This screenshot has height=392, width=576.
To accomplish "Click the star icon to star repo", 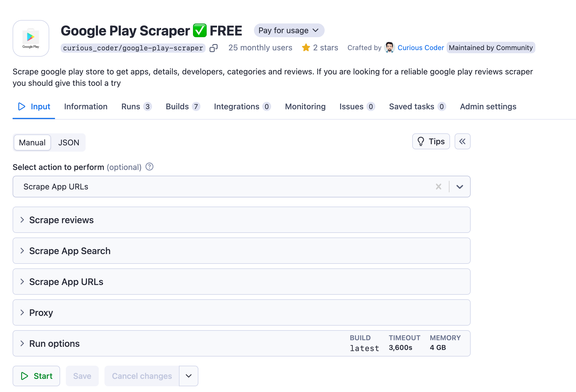I will (306, 47).
